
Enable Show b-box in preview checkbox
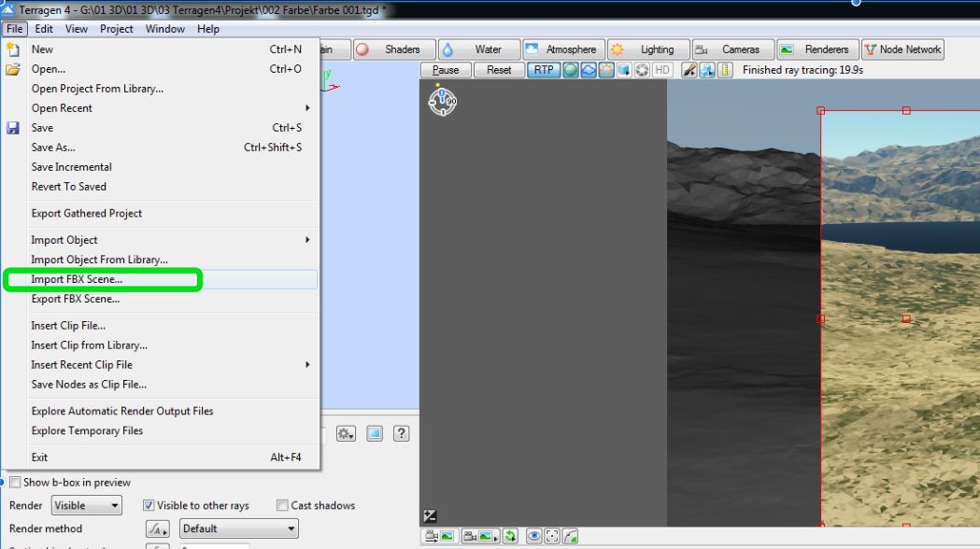pos(15,483)
